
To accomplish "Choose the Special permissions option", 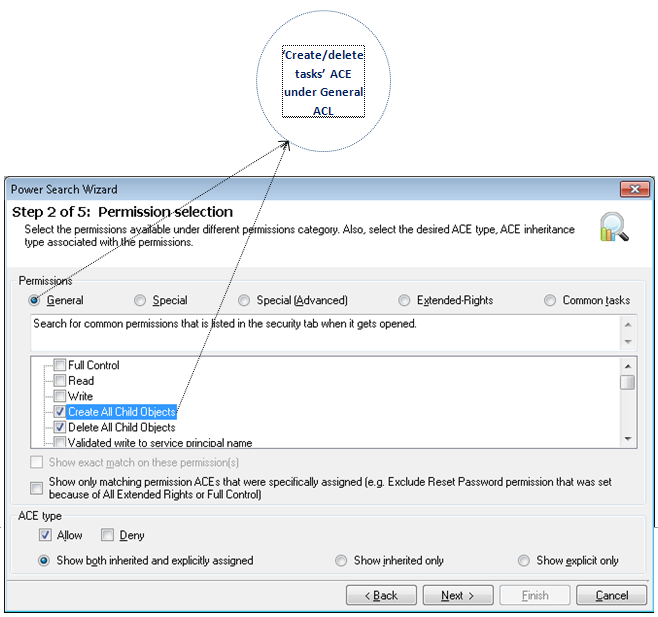I will click(x=140, y=300).
